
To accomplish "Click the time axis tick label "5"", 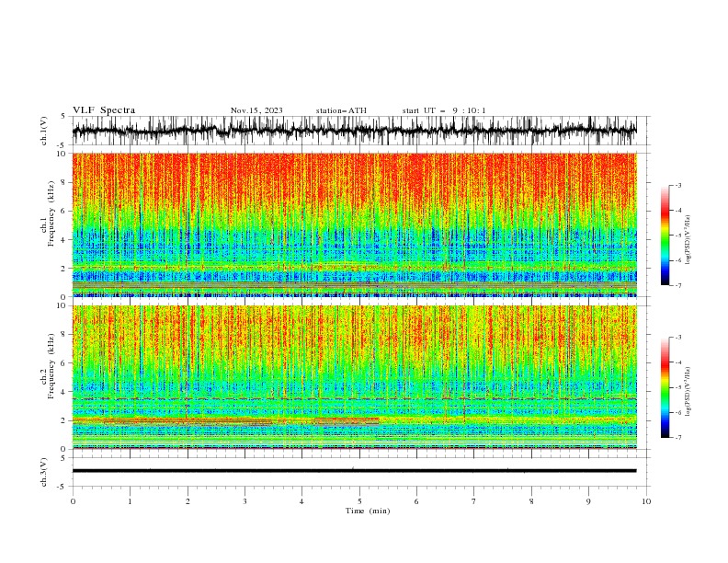I will [x=359, y=501].
